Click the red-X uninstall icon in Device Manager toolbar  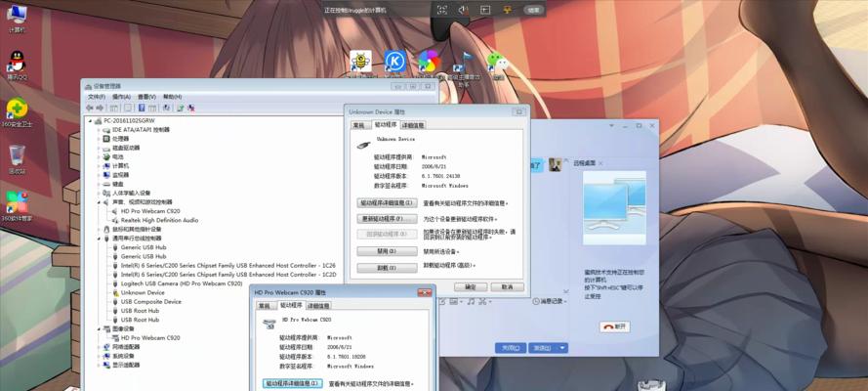tap(191, 108)
